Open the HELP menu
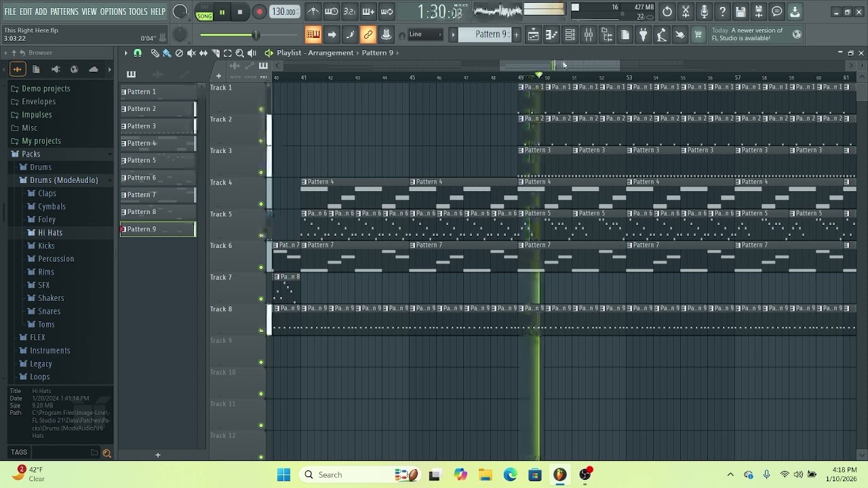868x488 pixels. click(158, 12)
